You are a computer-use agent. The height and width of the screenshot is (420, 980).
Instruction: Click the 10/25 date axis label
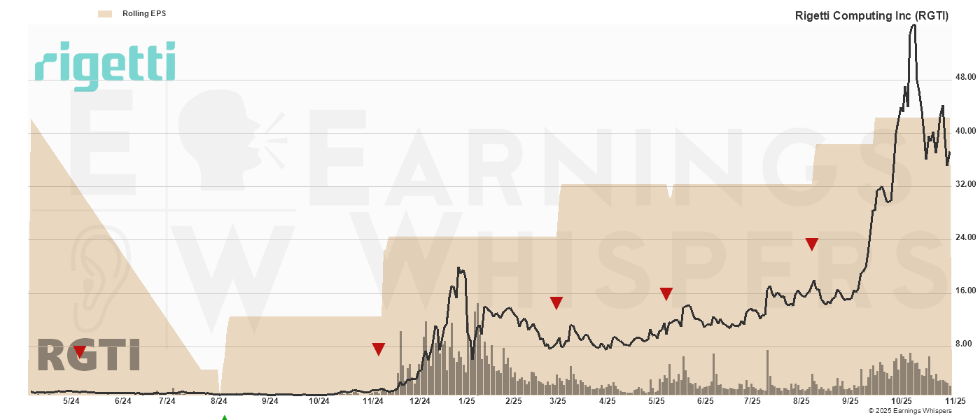click(902, 401)
